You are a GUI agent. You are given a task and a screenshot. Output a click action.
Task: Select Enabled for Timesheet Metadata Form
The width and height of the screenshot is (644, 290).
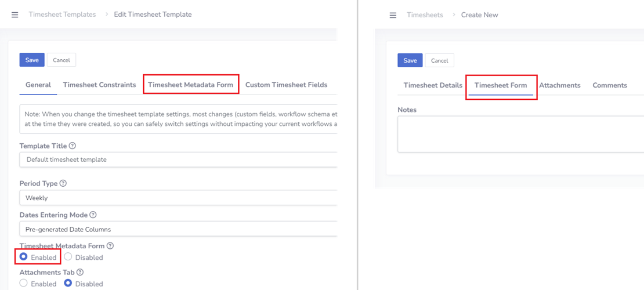tap(24, 257)
